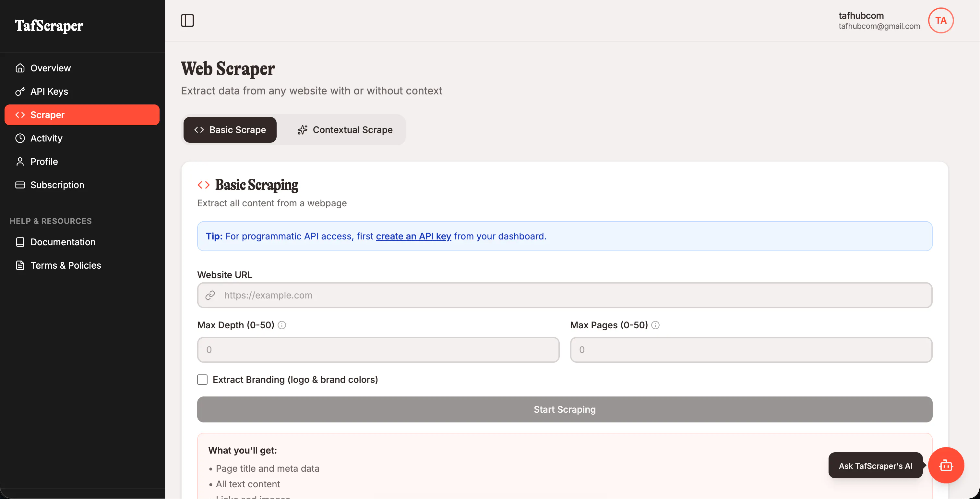Open the Activity page
This screenshot has height=499, width=980.
(x=82, y=138)
